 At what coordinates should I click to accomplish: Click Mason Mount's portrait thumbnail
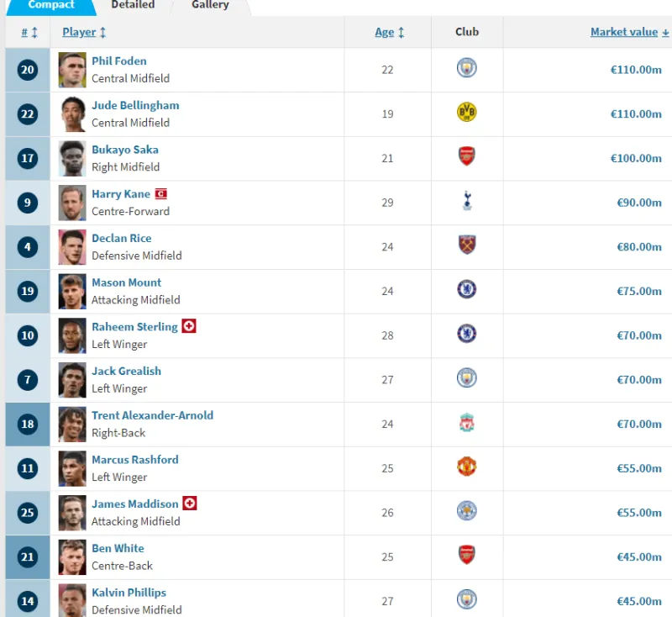coord(72,292)
